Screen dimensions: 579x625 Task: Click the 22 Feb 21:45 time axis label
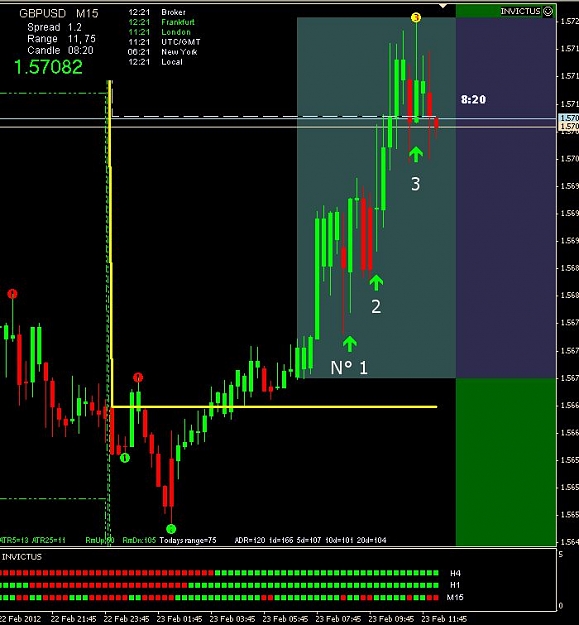(73, 619)
